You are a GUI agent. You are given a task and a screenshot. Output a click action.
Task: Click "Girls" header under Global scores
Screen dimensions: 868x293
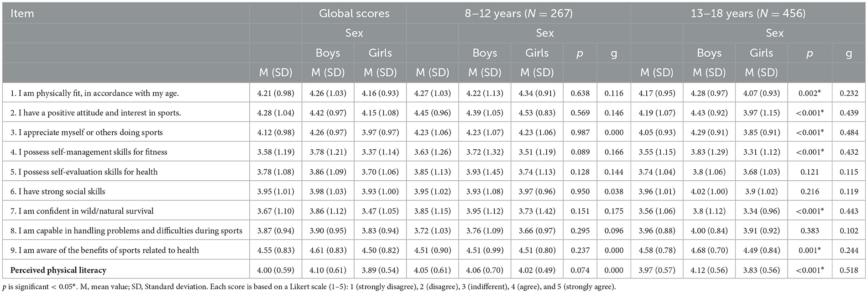380,53
